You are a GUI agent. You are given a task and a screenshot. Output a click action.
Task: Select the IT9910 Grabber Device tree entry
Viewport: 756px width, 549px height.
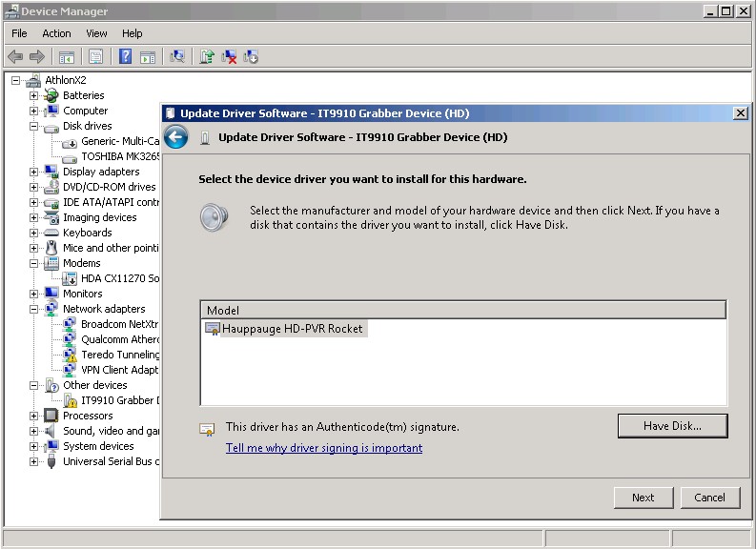tap(120, 400)
